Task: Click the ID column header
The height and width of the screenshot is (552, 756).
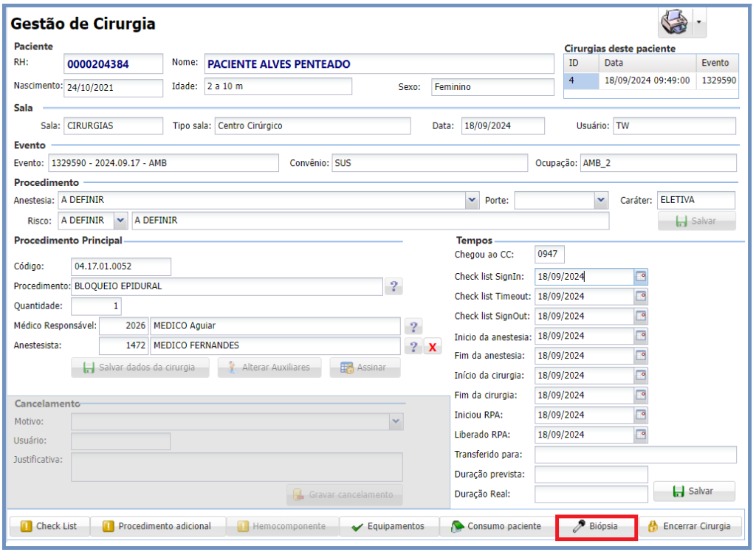Action: [582, 63]
